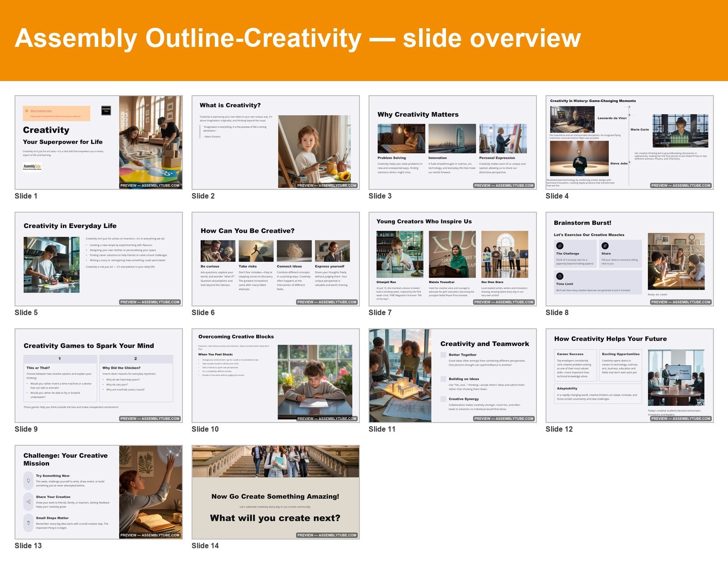728x576 pixels.
Task: Click the AssemblyTube logo on Slide 1
Action: [x=32, y=167]
